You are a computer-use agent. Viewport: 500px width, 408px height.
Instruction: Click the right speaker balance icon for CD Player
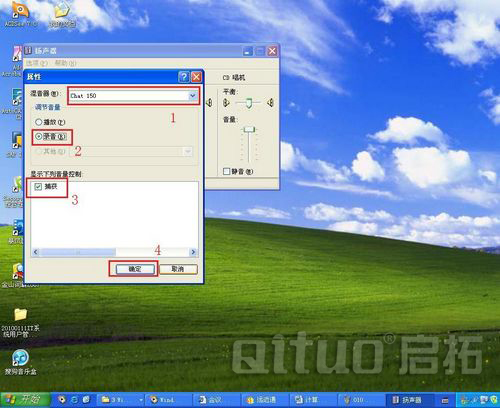270,103
